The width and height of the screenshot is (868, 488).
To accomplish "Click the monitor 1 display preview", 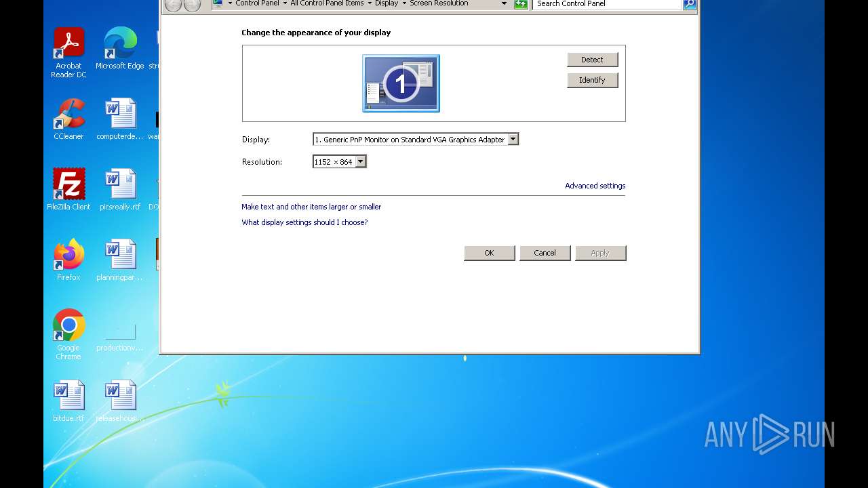I will pos(401,83).
